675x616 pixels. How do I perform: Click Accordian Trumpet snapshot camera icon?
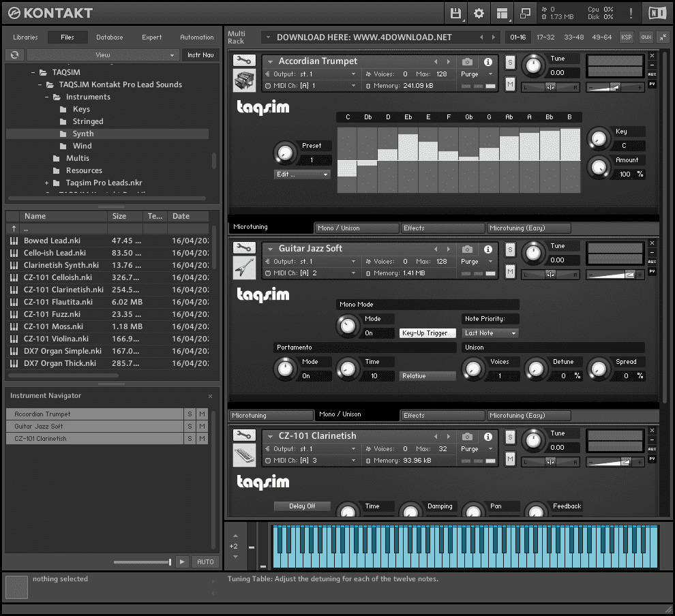pyautogui.click(x=467, y=61)
